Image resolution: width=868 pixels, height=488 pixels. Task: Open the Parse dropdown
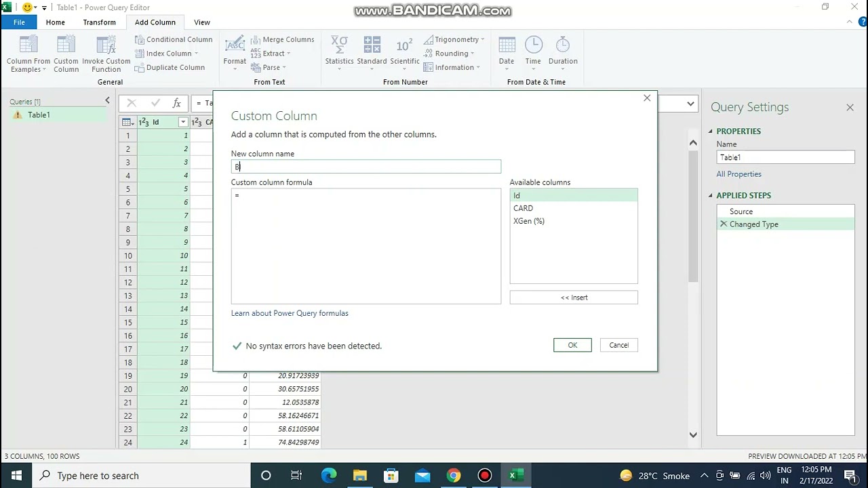(x=269, y=67)
